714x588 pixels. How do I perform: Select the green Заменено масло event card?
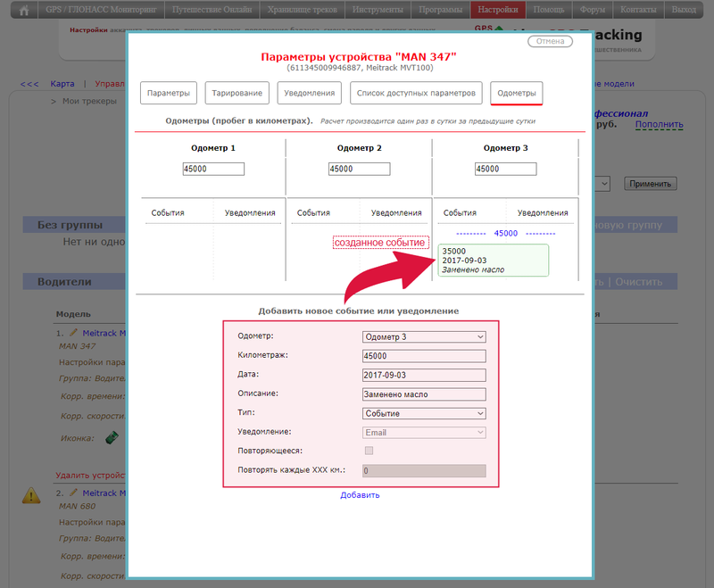(x=493, y=261)
